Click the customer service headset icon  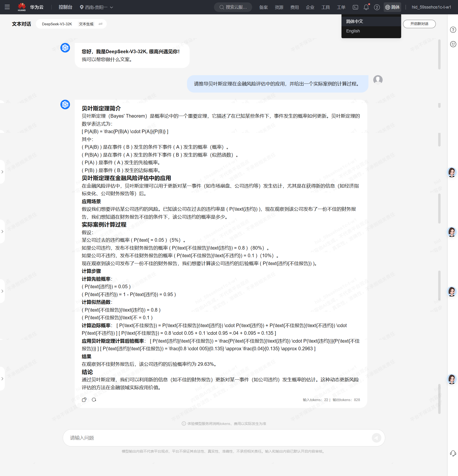453,453
